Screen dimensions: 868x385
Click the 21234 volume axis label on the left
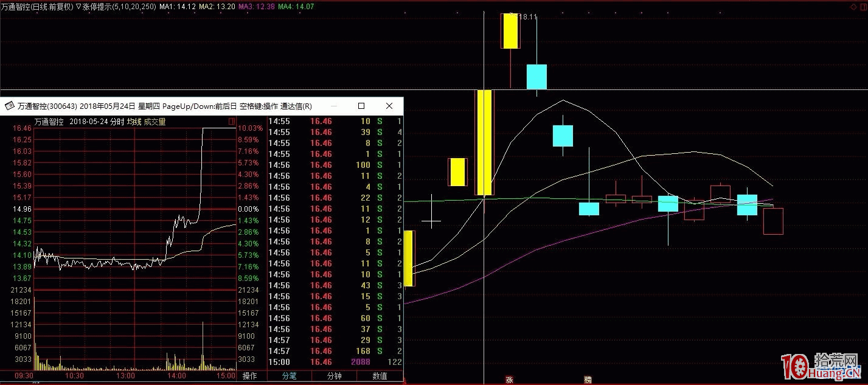[x=22, y=290]
